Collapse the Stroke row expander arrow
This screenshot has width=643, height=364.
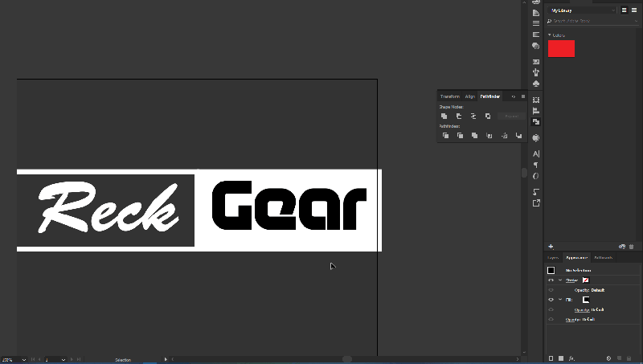[560, 280]
